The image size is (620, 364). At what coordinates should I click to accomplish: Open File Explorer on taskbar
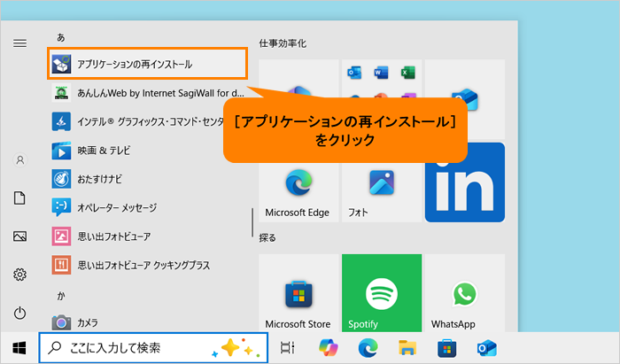(x=407, y=348)
